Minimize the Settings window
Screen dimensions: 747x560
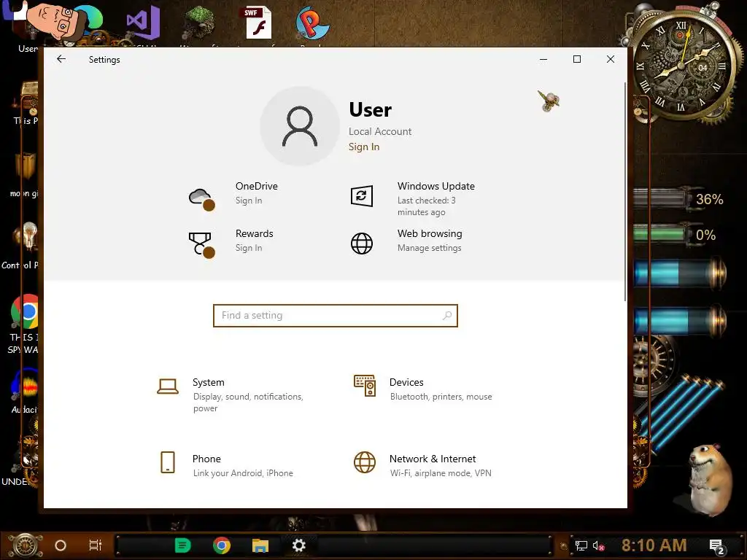(x=543, y=59)
